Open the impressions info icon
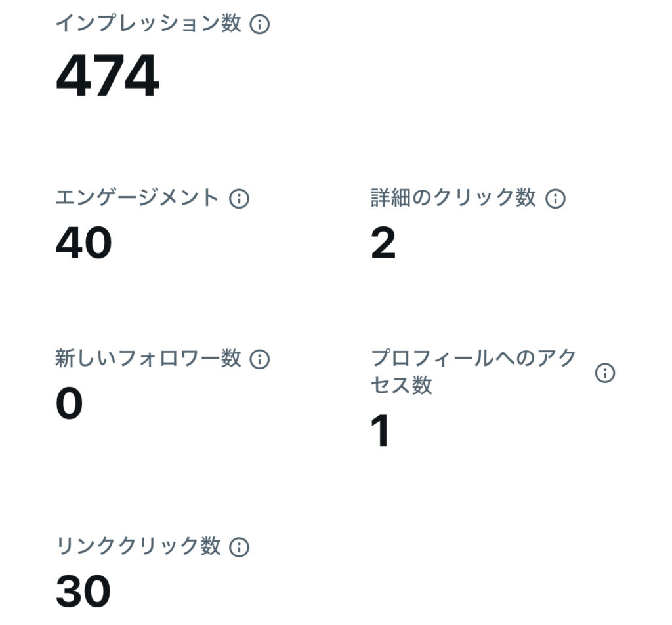672x625 pixels. [x=260, y=25]
